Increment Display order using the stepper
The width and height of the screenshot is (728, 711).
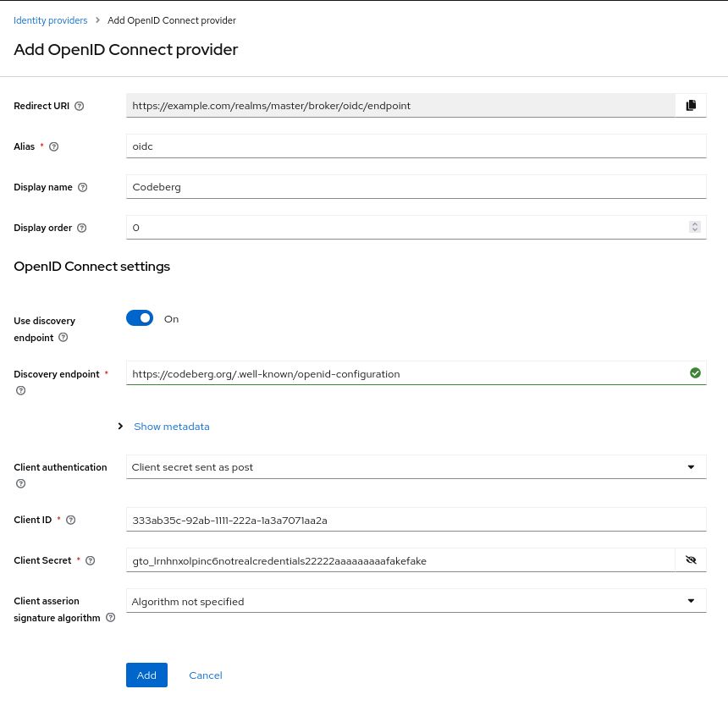click(x=694, y=223)
